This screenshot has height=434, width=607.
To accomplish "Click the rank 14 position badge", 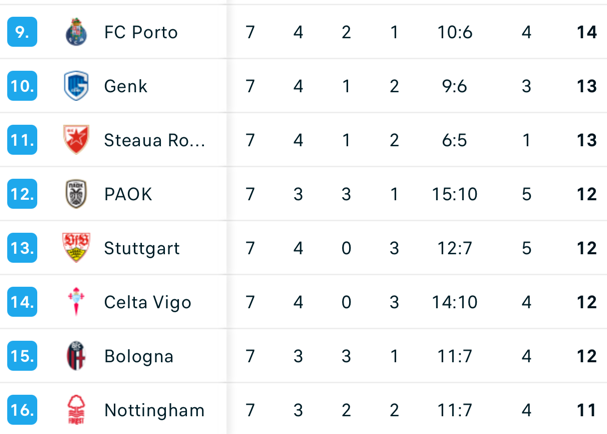I will click(x=22, y=302).
